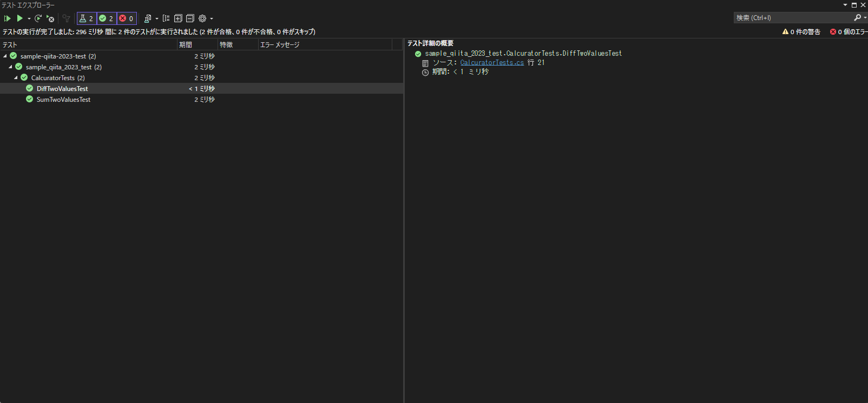The image size is (868, 403).
Task: Collapse all tests with minus icon
Action: click(x=190, y=18)
